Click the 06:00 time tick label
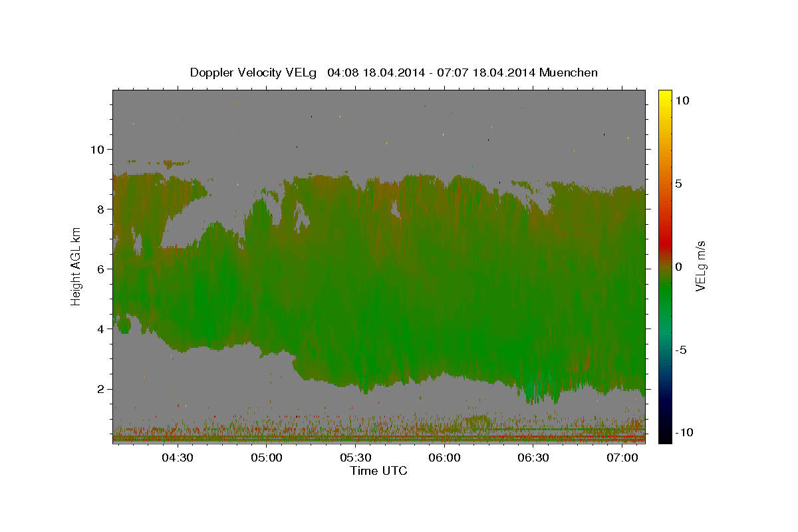 [x=444, y=458]
